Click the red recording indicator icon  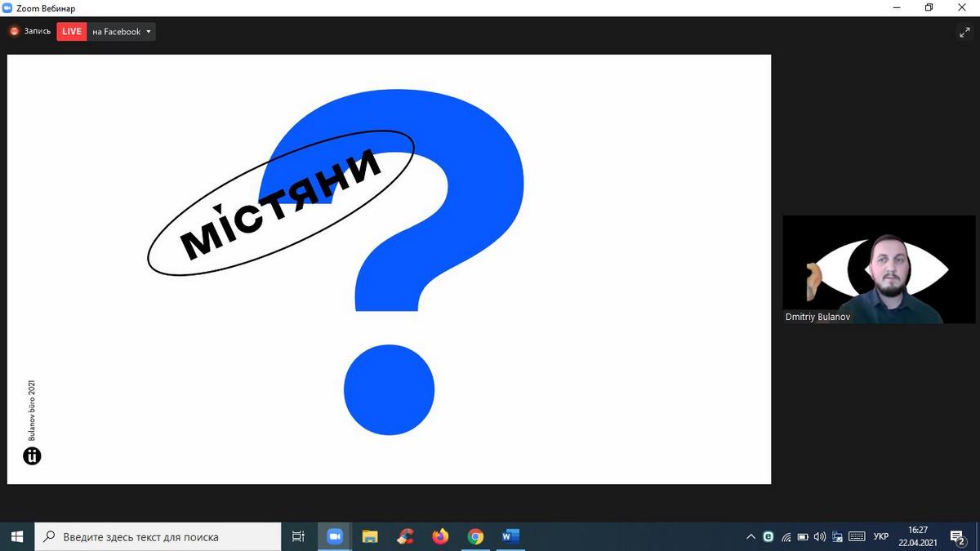[x=14, y=32]
